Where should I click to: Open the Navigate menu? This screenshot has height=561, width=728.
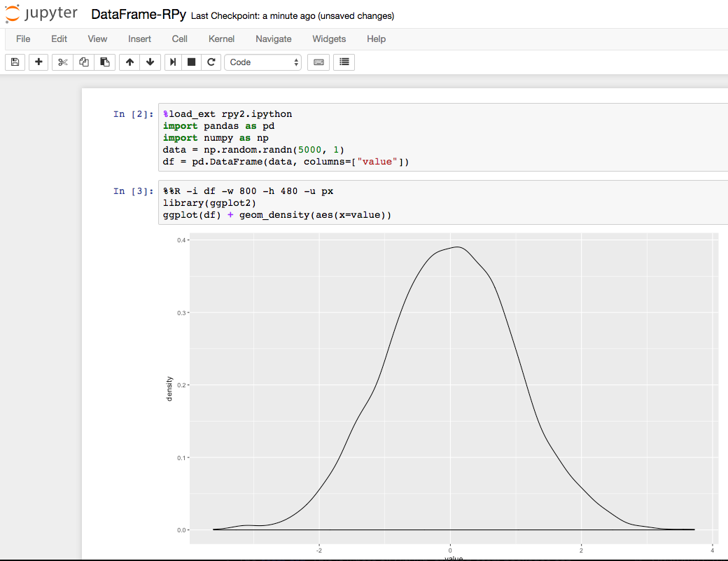274,39
